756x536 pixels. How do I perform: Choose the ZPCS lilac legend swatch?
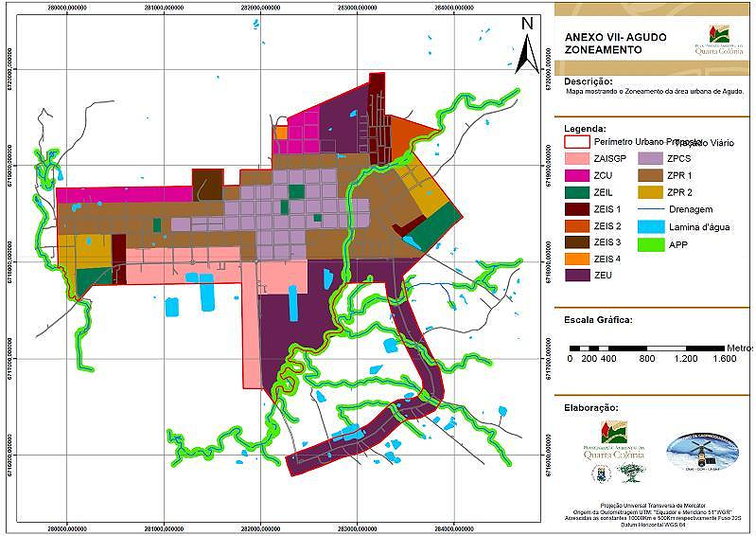651,158
